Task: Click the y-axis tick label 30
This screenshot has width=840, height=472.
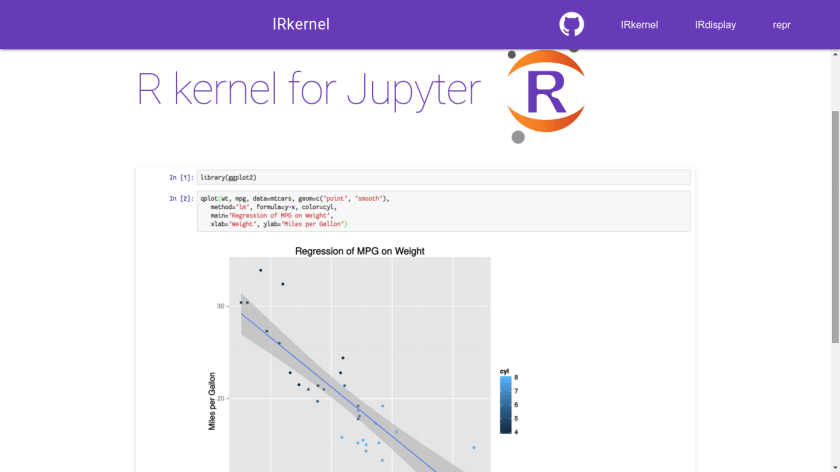Action: 220,306
